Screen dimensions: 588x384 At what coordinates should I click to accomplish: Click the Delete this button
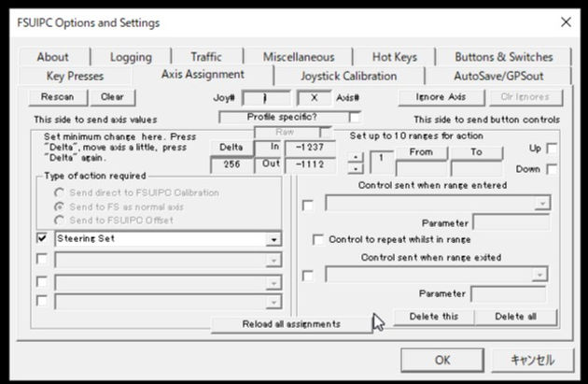tap(434, 317)
